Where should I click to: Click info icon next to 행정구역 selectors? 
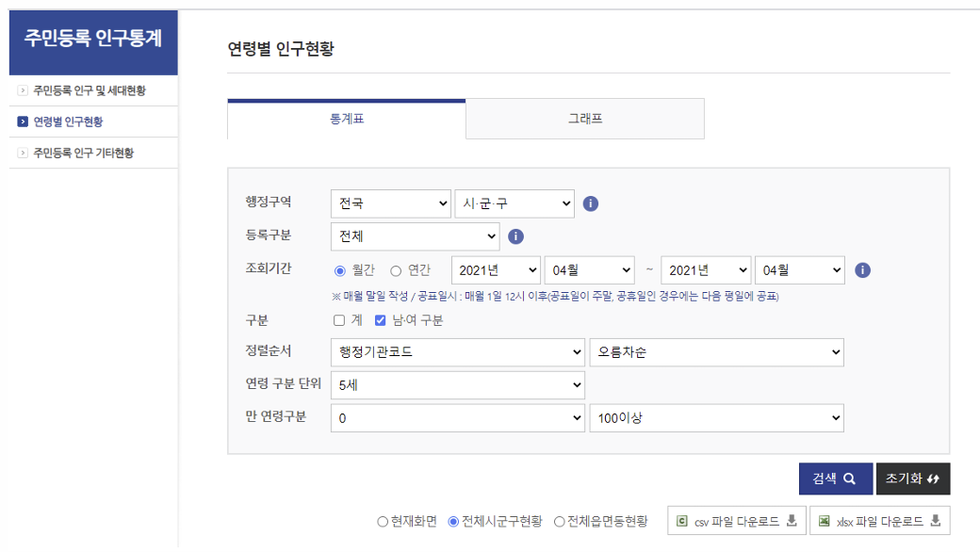click(x=591, y=203)
